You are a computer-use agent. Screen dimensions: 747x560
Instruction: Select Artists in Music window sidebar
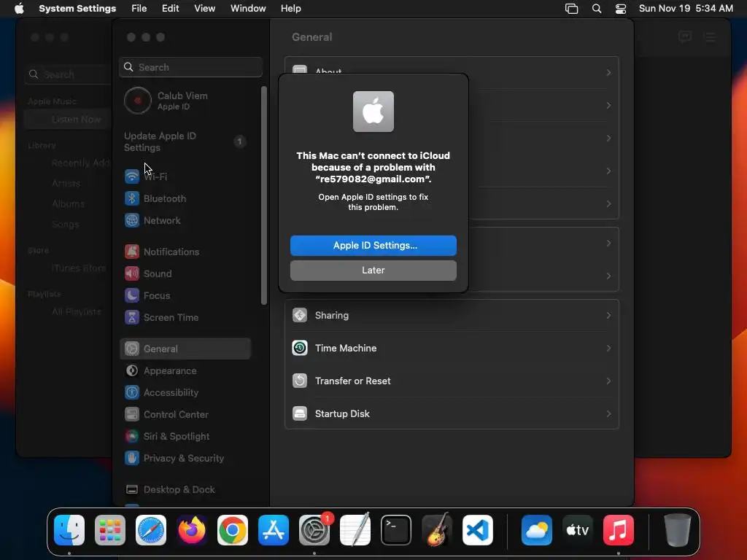[66, 183]
